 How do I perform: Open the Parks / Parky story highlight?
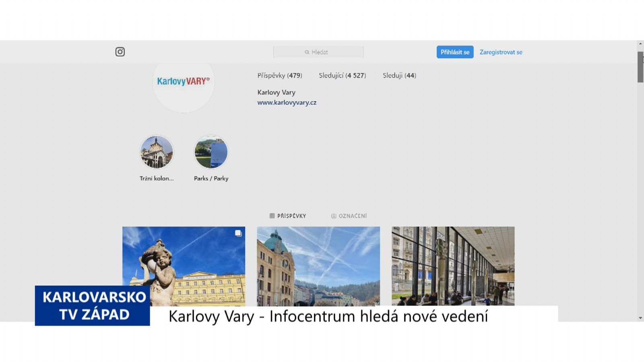tap(211, 152)
